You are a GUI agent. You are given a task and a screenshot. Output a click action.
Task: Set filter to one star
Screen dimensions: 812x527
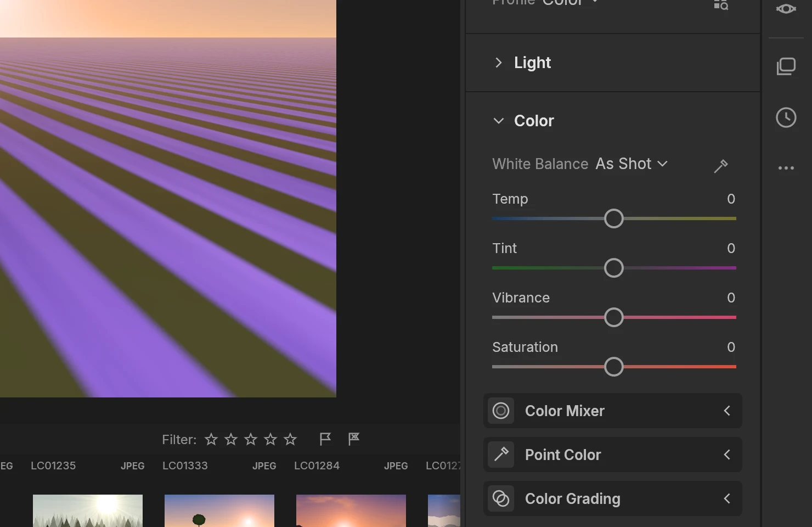[211, 439]
